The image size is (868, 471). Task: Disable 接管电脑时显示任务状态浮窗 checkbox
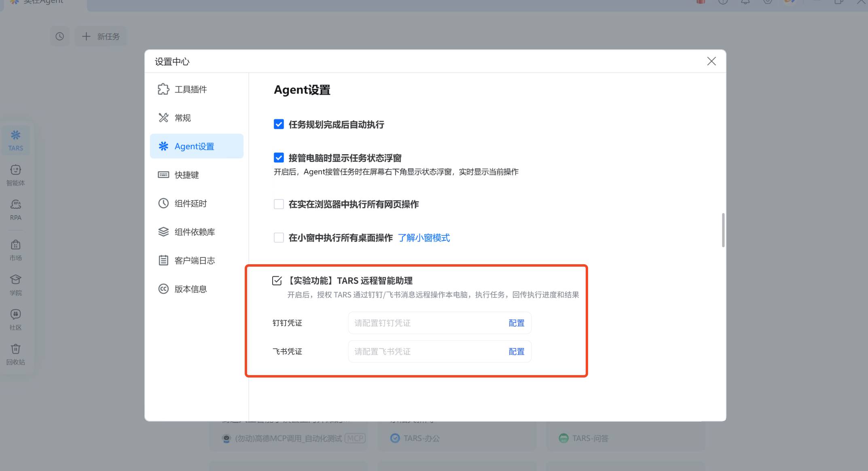click(279, 158)
